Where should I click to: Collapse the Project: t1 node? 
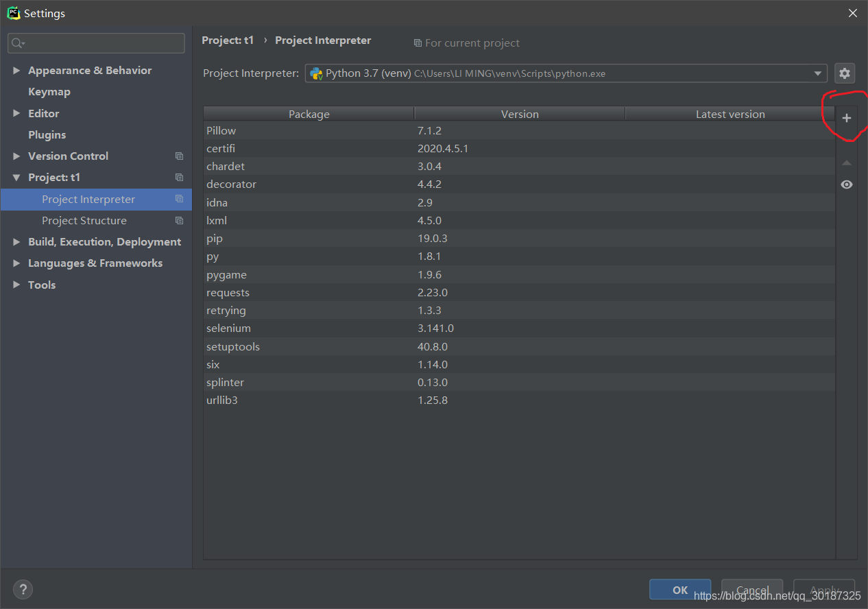click(x=16, y=178)
